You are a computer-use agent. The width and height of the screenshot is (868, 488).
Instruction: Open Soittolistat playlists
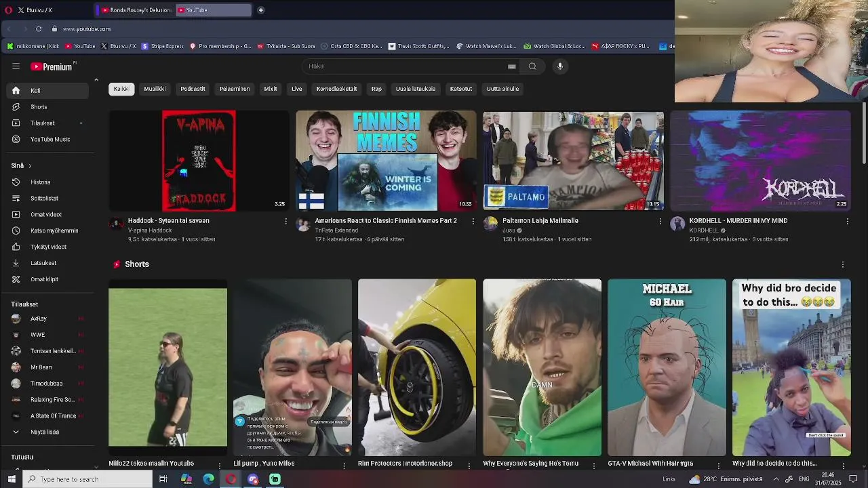tap(47, 199)
